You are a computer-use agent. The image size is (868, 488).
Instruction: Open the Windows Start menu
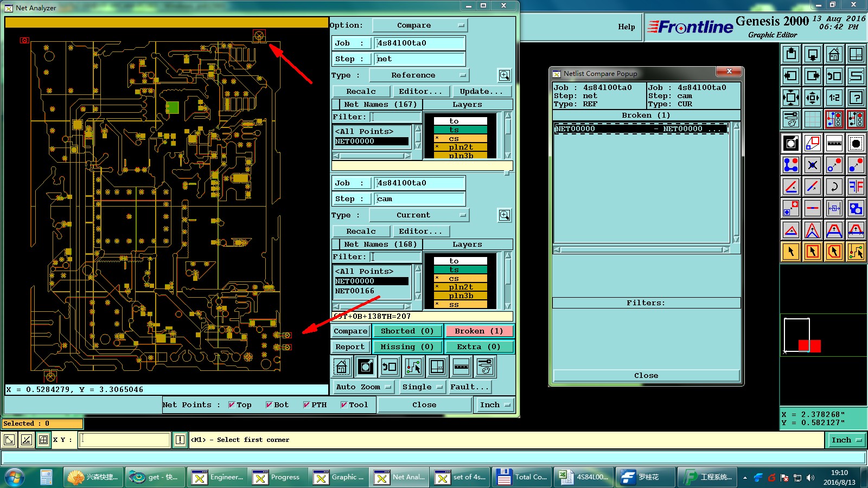14,477
